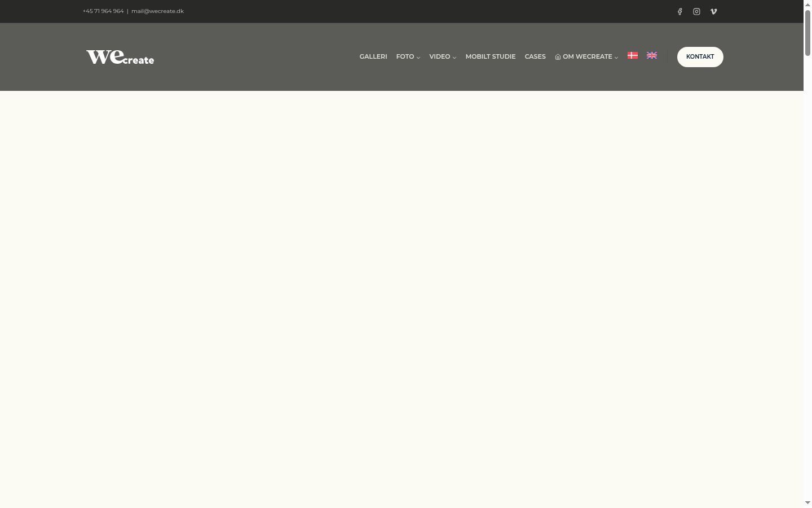This screenshot has height=508, width=812.
Task: Expand the FOTO dropdown chevron
Action: tap(418, 58)
